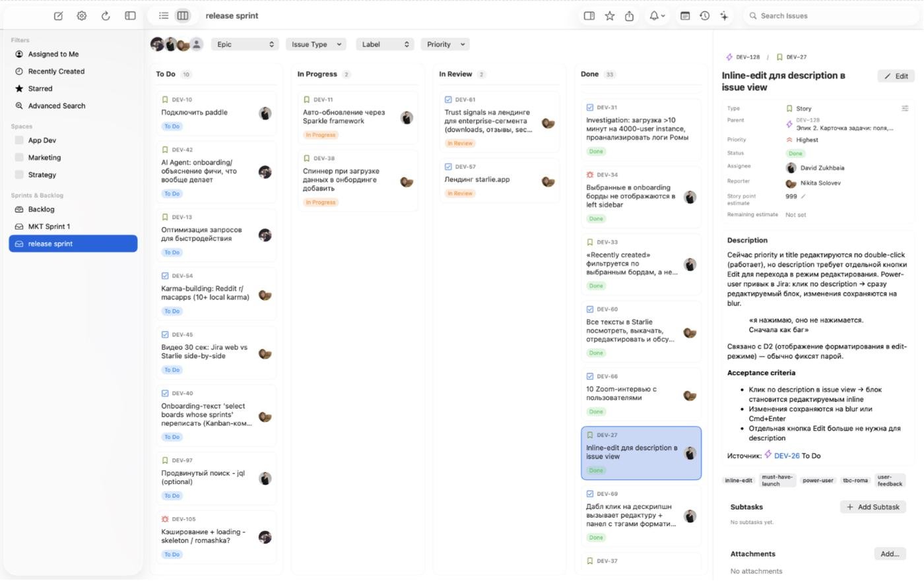Click the DEV-54 task checkbox icon
The height and width of the screenshot is (581, 924).
[x=165, y=276]
